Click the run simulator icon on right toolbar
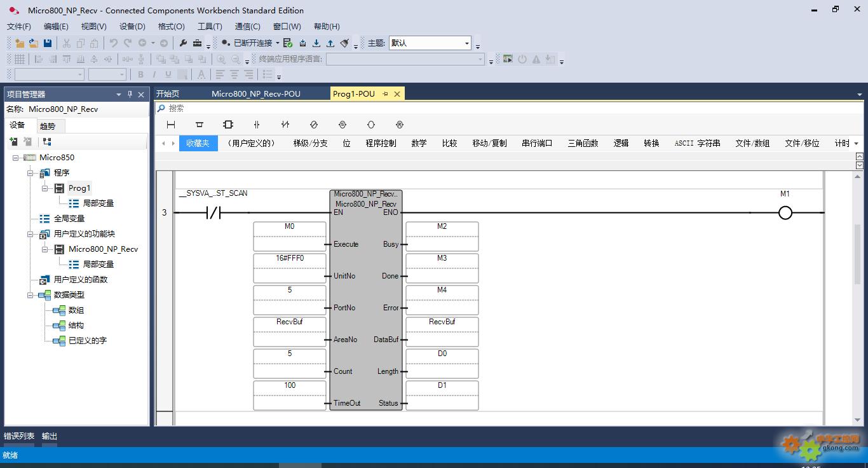This screenshot has height=468, width=868. point(508,59)
